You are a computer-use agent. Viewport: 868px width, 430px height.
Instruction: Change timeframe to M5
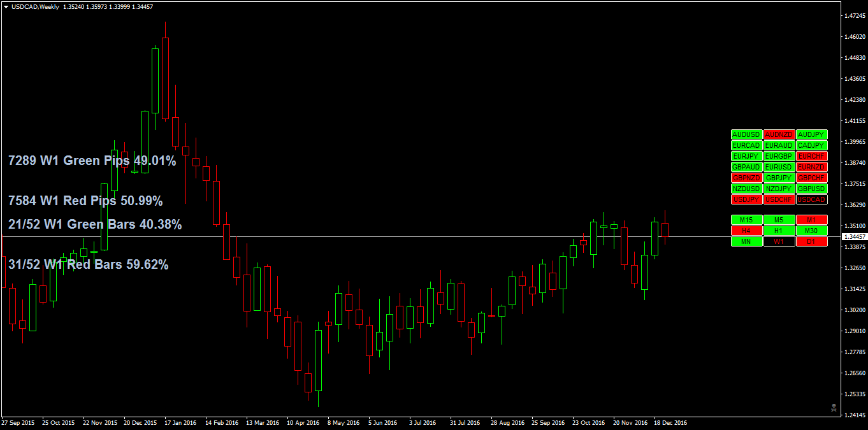pyautogui.click(x=779, y=220)
